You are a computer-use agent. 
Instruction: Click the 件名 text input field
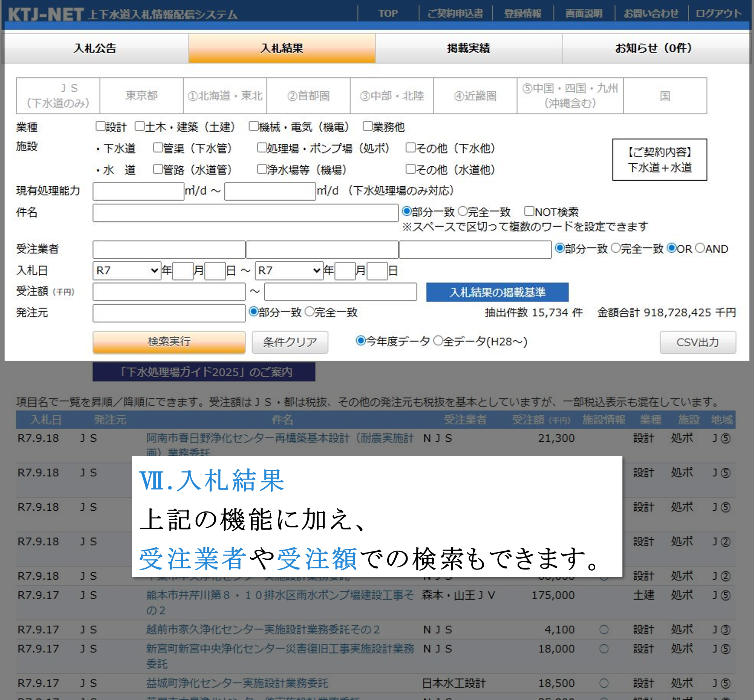(x=245, y=213)
